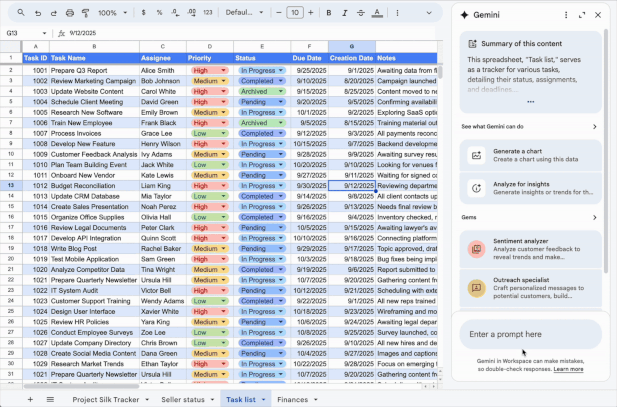Expand the See what Gemini can do section
617x407 pixels.
594,127
